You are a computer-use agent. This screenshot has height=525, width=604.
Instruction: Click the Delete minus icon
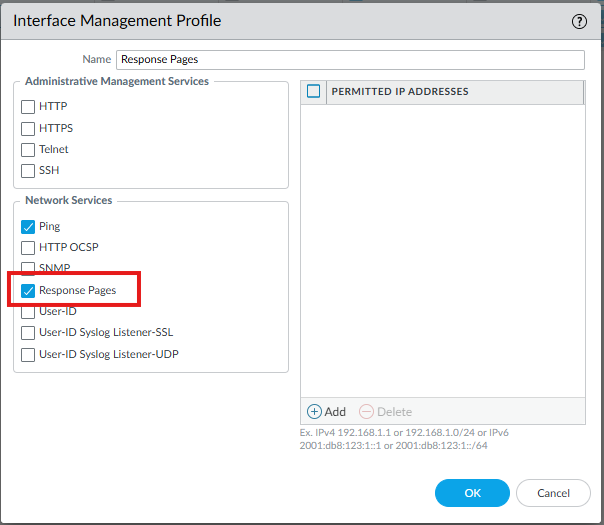(x=366, y=411)
